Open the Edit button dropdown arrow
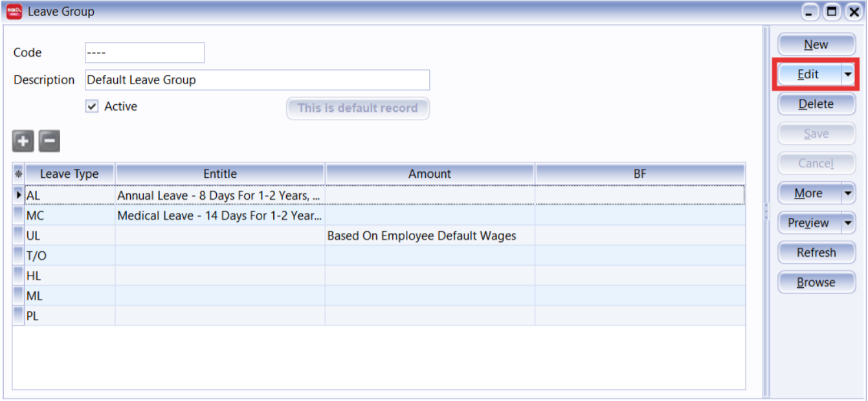This screenshot has height=401, width=868. coord(848,74)
